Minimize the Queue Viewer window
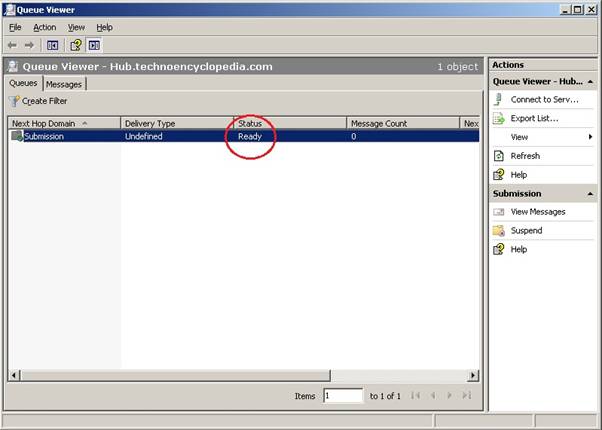The width and height of the screenshot is (602, 430). pos(564,10)
